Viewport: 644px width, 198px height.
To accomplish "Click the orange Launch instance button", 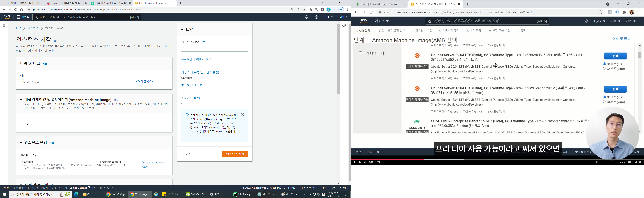I will 235,154.
